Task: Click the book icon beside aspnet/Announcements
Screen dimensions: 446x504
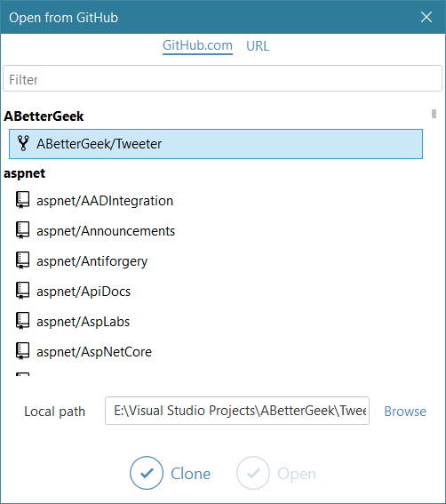Action: click(22, 230)
